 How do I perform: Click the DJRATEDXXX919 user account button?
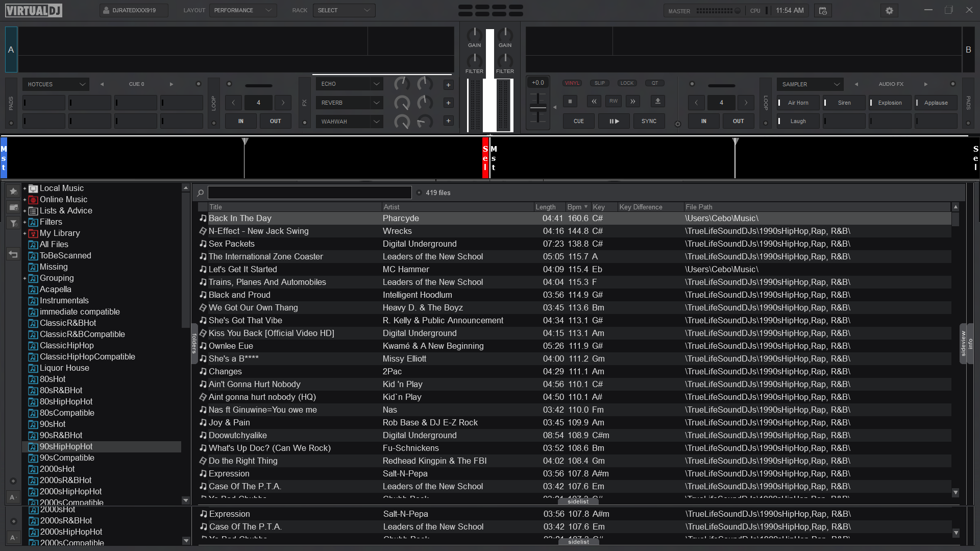134,10
